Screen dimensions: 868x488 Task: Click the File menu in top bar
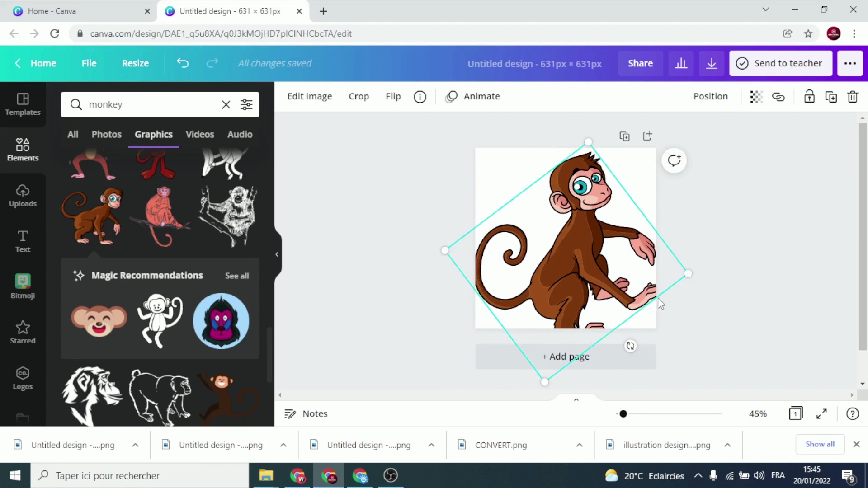89,63
